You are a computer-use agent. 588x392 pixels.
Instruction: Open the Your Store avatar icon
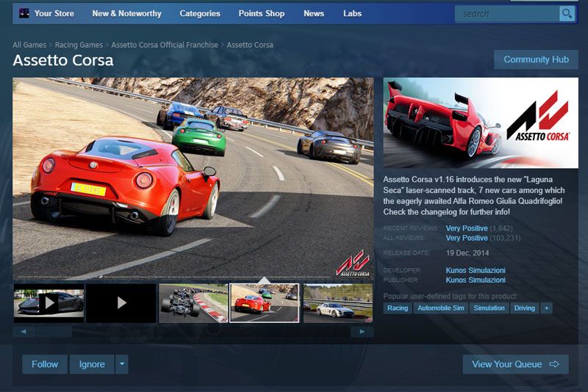pyautogui.click(x=24, y=13)
